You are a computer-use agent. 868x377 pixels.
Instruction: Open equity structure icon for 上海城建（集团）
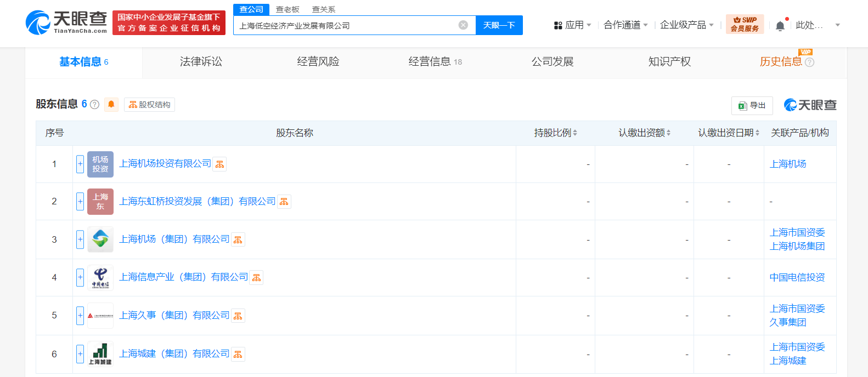pyautogui.click(x=238, y=355)
